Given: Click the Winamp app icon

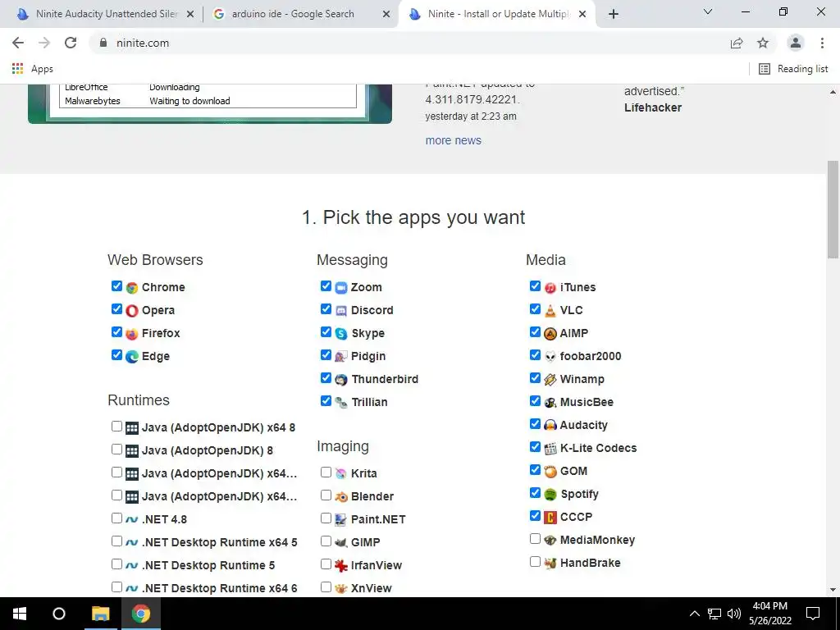Looking at the screenshot, I should (x=550, y=380).
